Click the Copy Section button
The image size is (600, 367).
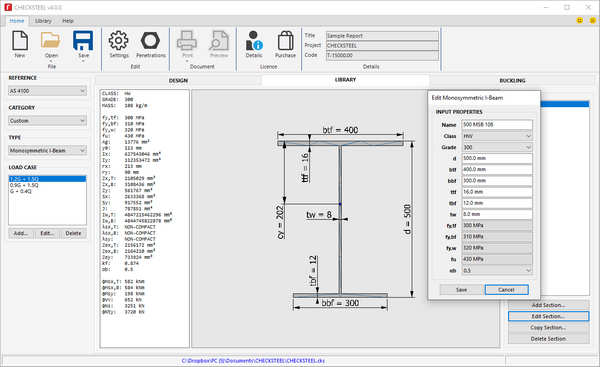(548, 328)
